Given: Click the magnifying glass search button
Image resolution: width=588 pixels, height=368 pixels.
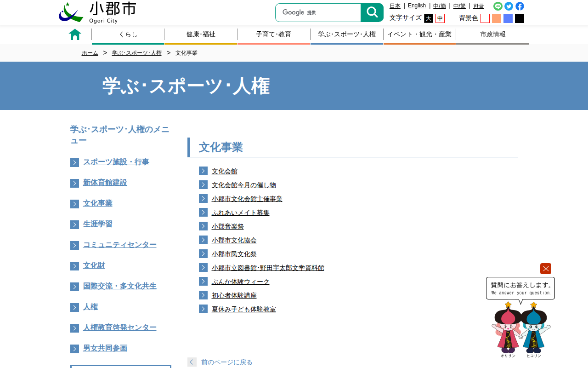Looking at the screenshot, I should coord(372,13).
